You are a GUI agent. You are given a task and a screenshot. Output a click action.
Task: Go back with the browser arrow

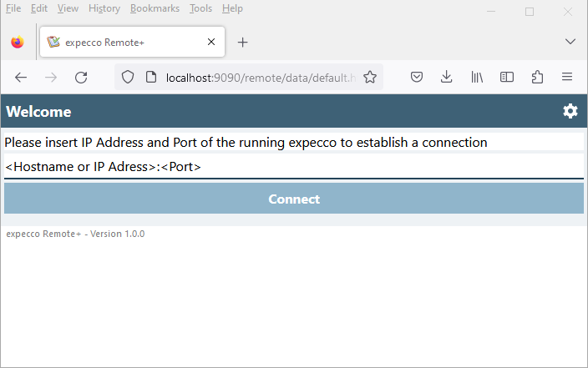(x=21, y=77)
